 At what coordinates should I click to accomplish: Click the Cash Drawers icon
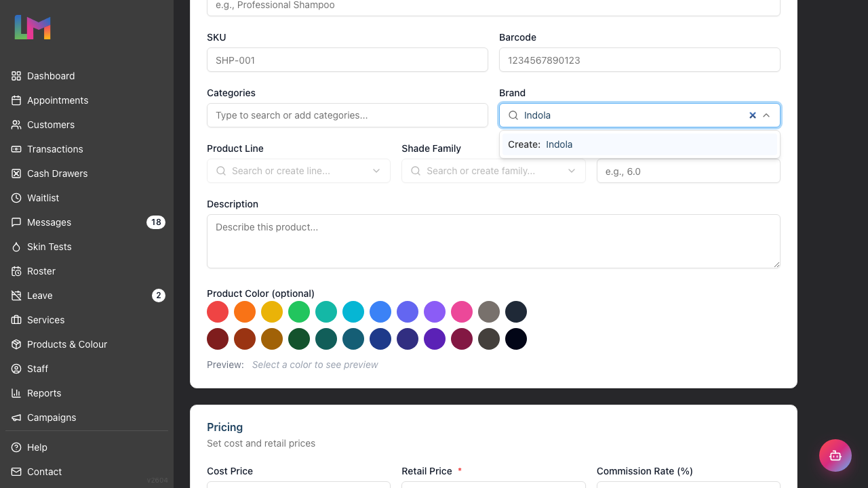[x=16, y=174]
